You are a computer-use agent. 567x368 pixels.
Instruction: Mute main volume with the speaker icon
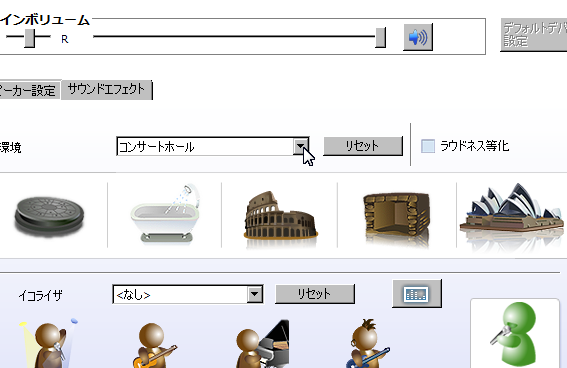coord(418,37)
